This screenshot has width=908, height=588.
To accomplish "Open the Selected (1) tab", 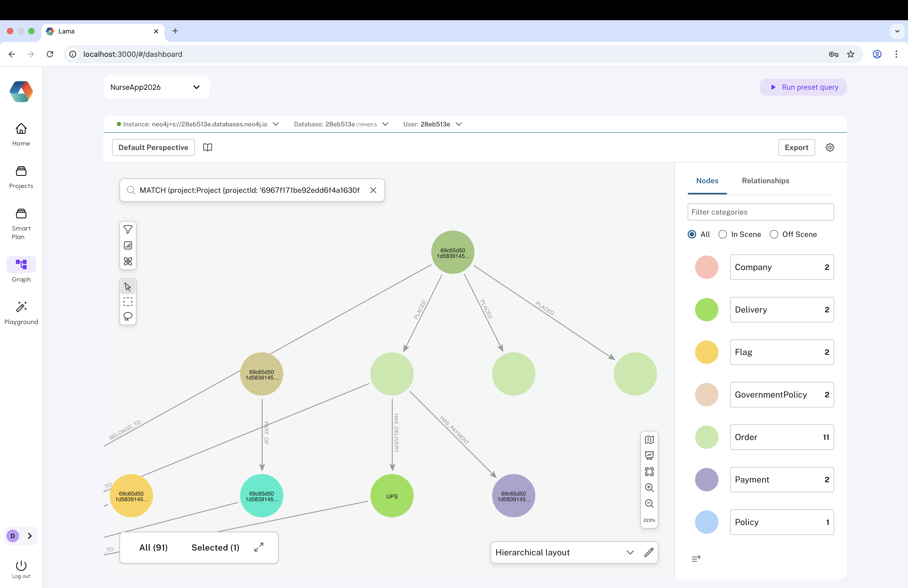I will pyautogui.click(x=215, y=548).
